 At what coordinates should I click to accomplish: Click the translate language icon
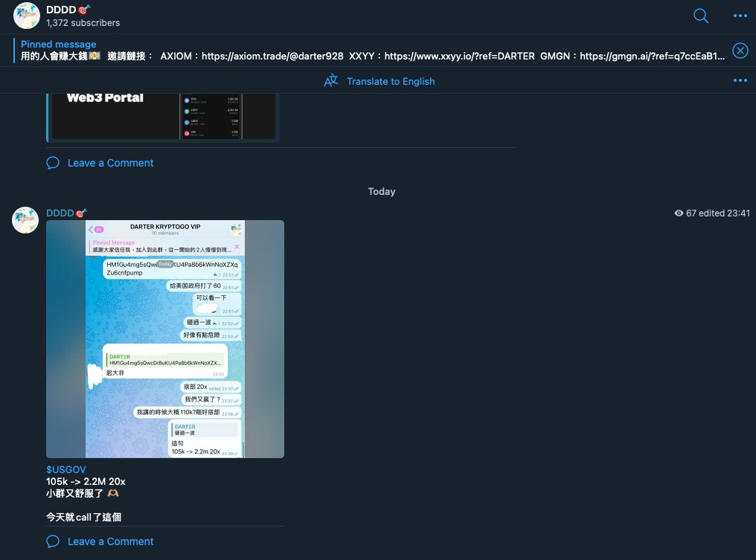[x=330, y=80]
